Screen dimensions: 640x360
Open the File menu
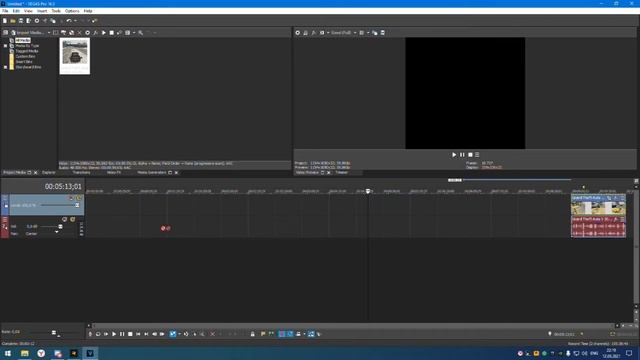5,11
